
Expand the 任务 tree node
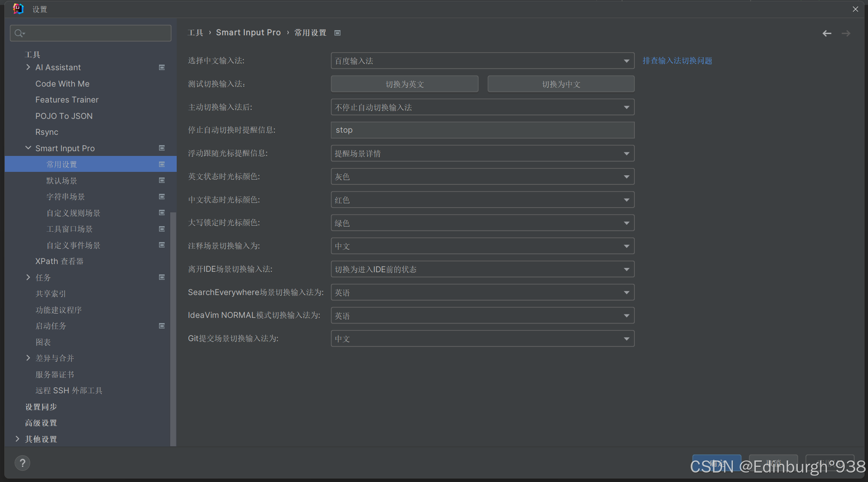(28, 277)
